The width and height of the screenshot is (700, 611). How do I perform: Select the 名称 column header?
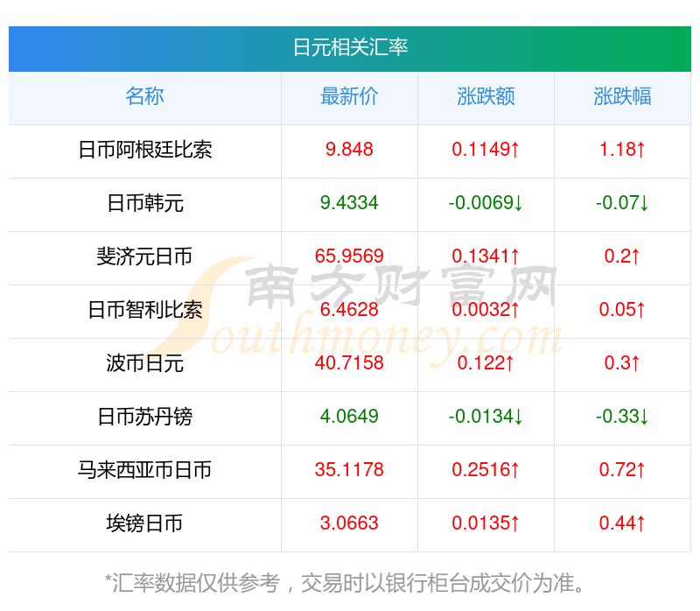144,96
